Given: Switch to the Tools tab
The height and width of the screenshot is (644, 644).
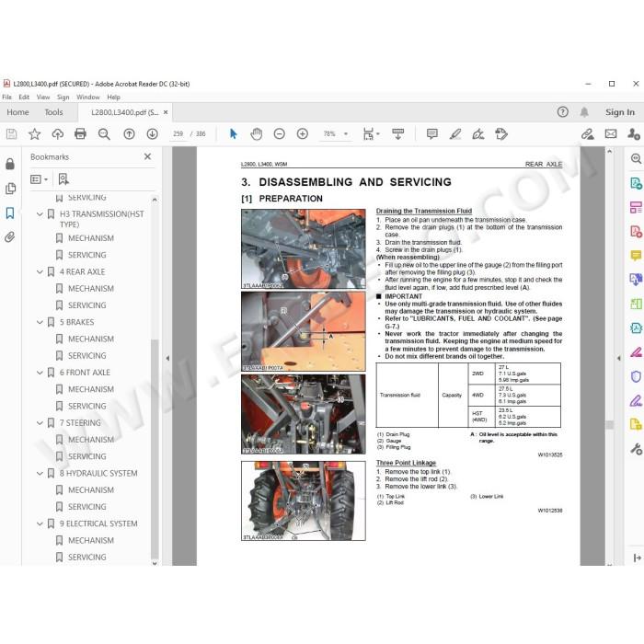Looking at the screenshot, I should 53,112.
